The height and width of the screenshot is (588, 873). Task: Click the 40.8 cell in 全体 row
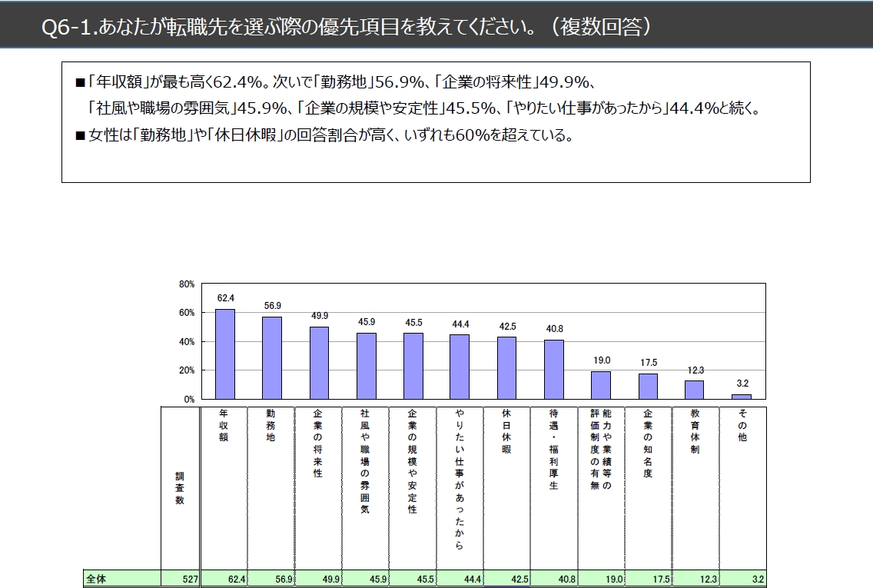[553, 579]
